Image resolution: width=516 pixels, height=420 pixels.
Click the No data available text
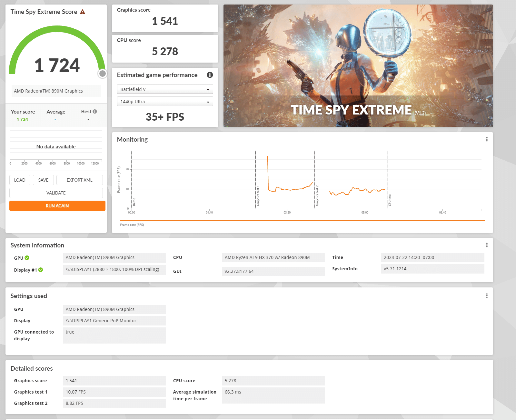pyautogui.click(x=56, y=146)
